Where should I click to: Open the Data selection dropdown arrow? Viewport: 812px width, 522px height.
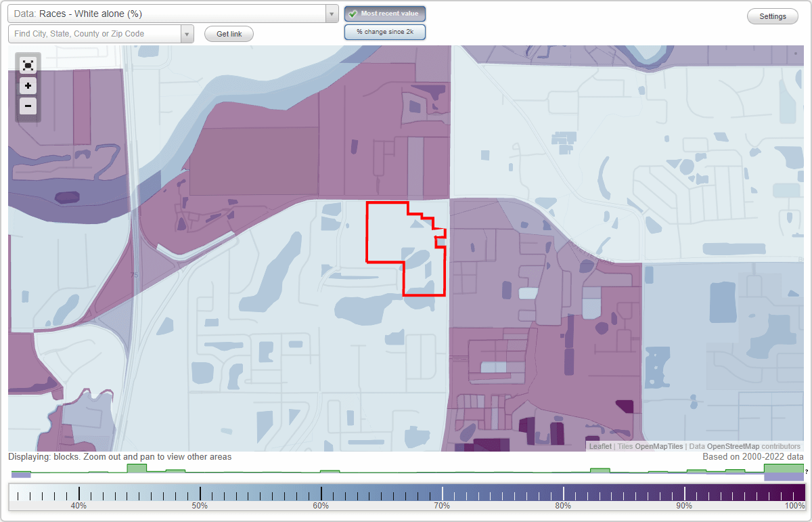332,14
